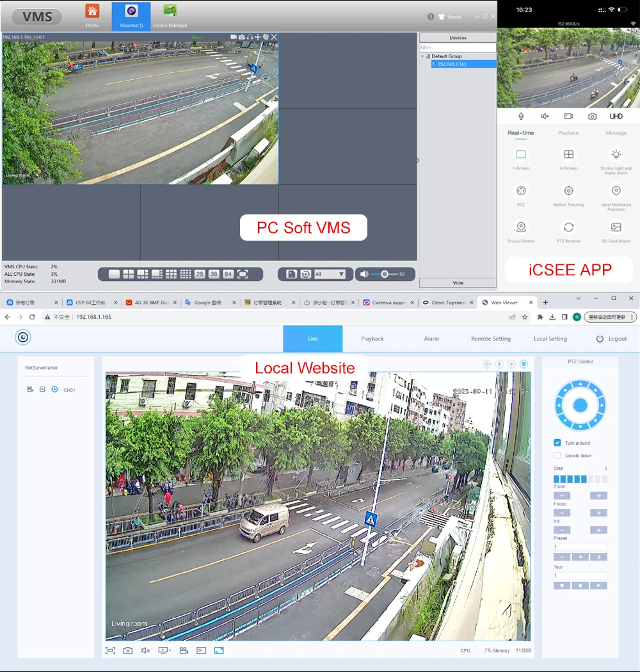
Task: Reload the browser page
Action: point(32,317)
